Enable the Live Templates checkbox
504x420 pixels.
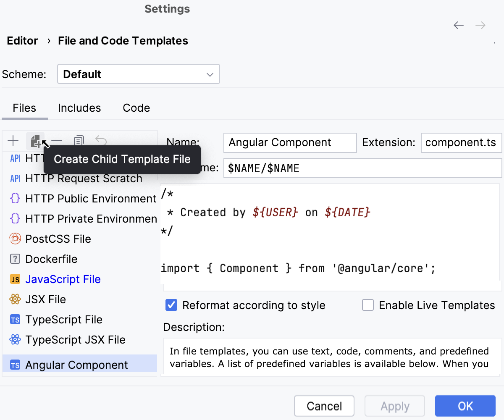[368, 305]
